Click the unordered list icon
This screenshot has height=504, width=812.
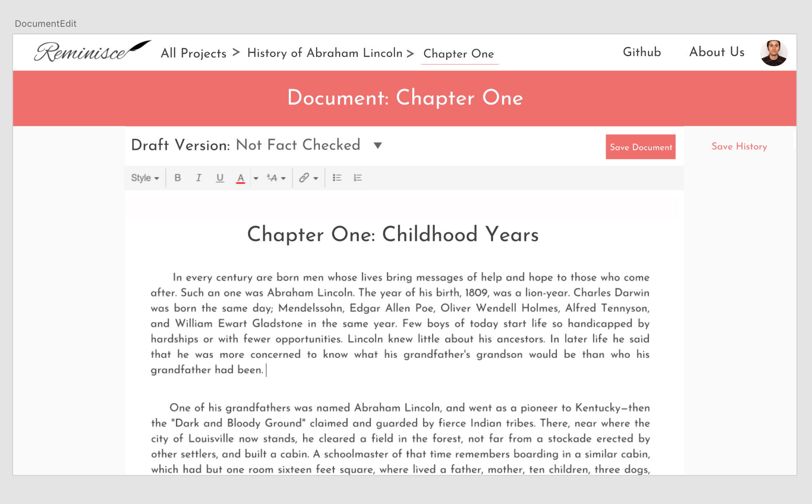(336, 177)
